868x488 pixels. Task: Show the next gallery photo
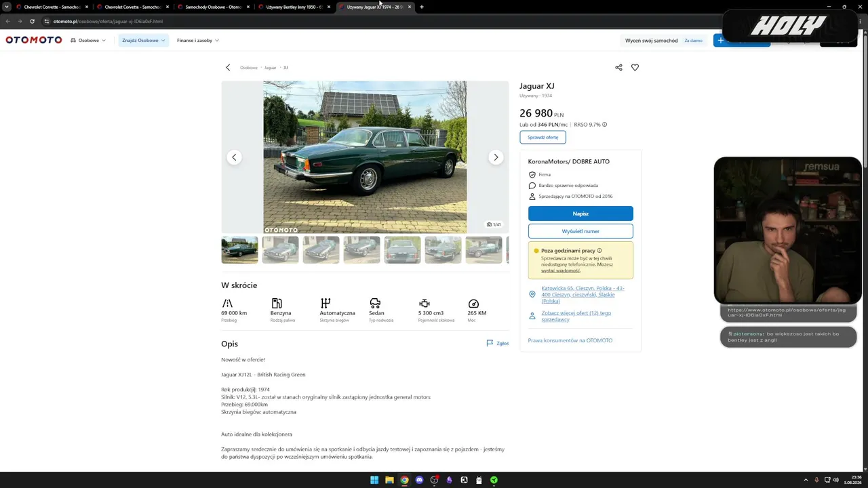tap(496, 157)
